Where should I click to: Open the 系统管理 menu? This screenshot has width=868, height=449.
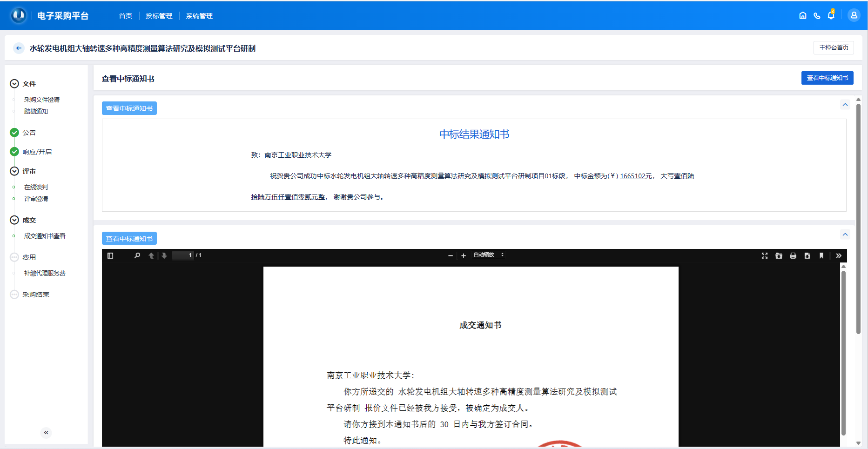199,15
